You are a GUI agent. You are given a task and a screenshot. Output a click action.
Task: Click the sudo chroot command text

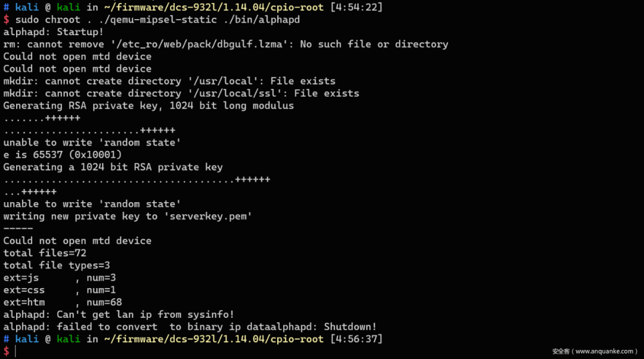[x=157, y=20]
